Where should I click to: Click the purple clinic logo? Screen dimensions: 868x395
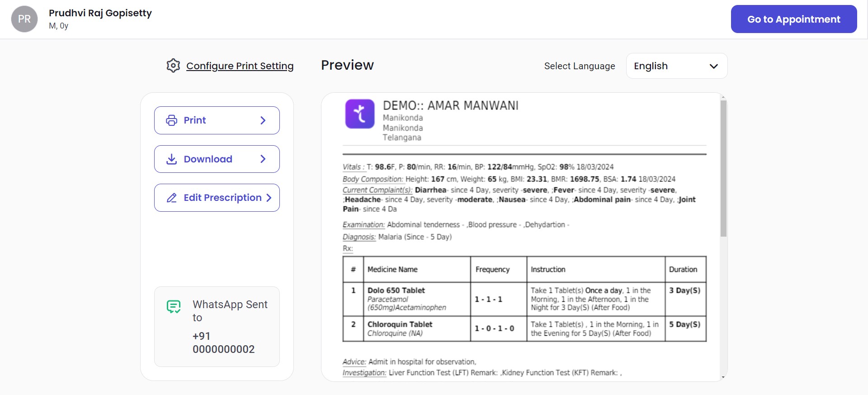click(360, 114)
